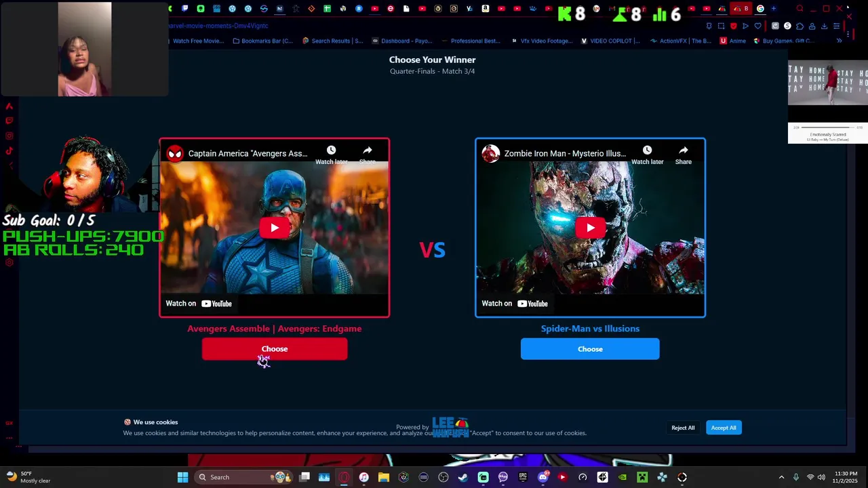The width and height of the screenshot is (868, 488).
Task: Accept all cookies
Action: click(724, 428)
